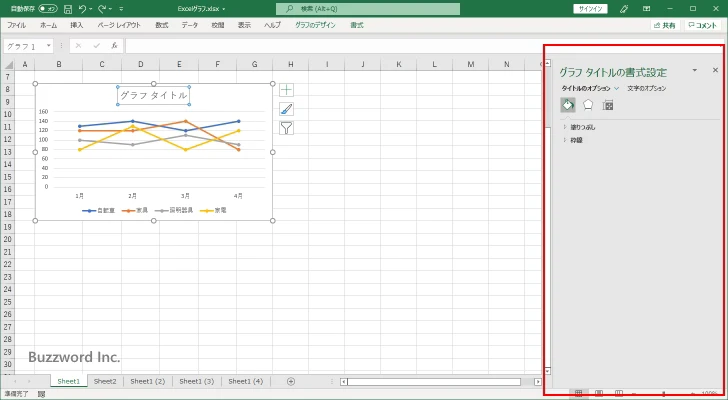728x400 pixels.
Task: Click the コメント button
Action: pos(702,26)
